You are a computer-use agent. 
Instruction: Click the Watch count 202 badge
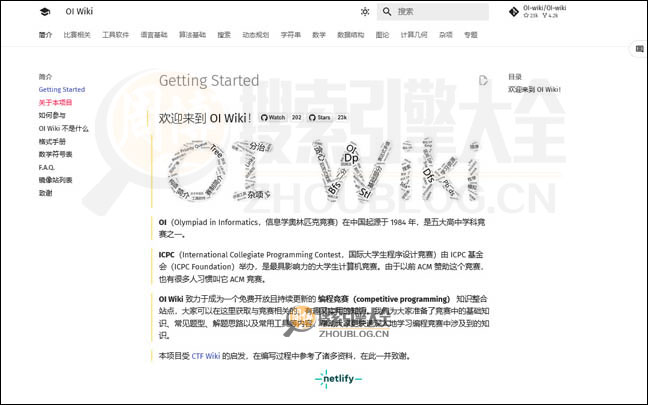(297, 117)
